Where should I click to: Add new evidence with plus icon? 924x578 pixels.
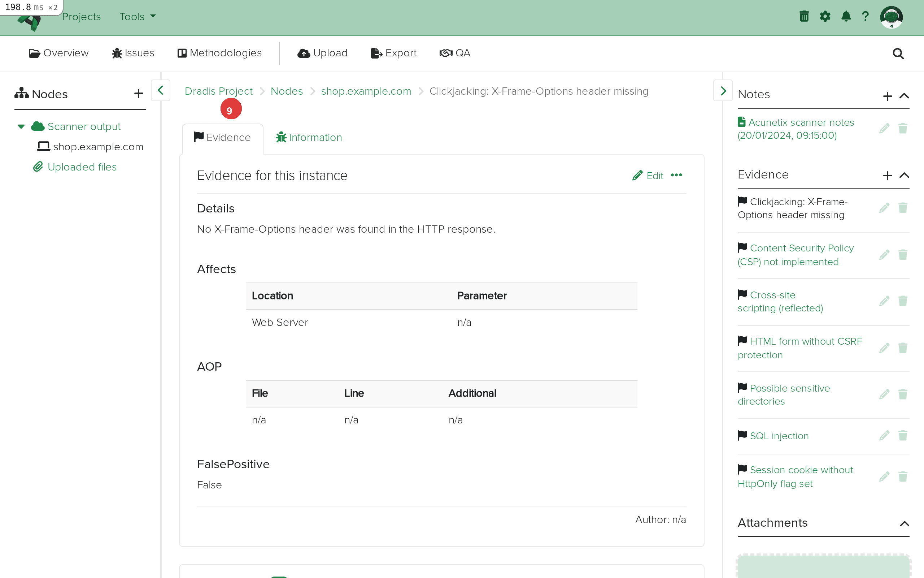pyautogui.click(x=887, y=176)
